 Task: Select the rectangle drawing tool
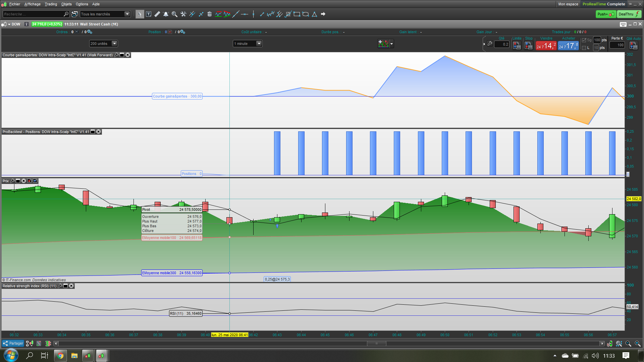(x=297, y=14)
